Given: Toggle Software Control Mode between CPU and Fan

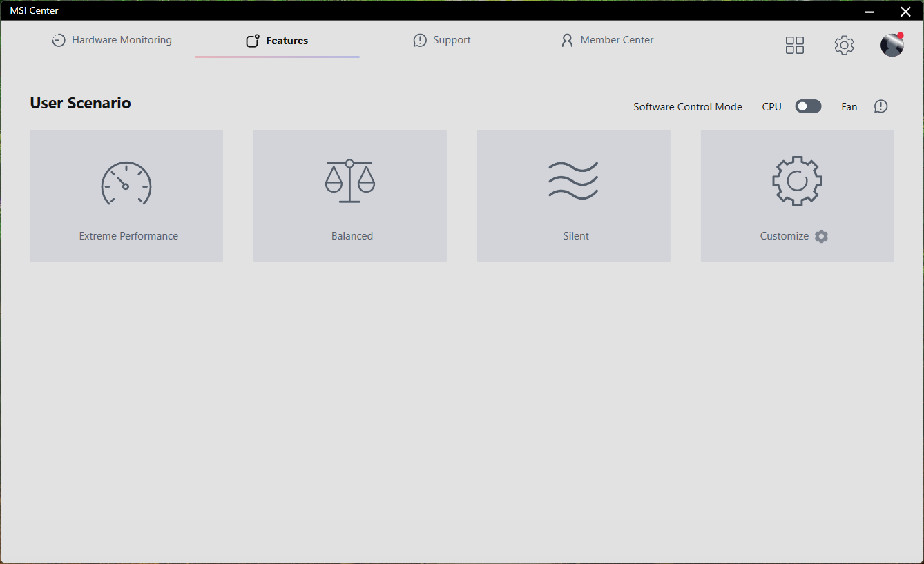Looking at the screenshot, I should pyautogui.click(x=809, y=106).
